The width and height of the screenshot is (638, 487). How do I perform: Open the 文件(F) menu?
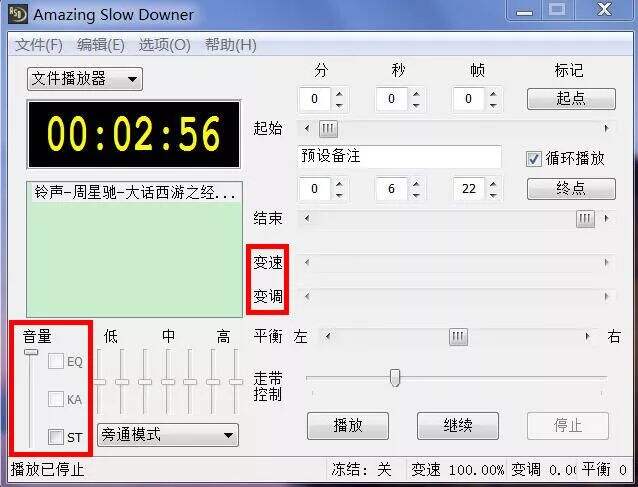click(39, 44)
